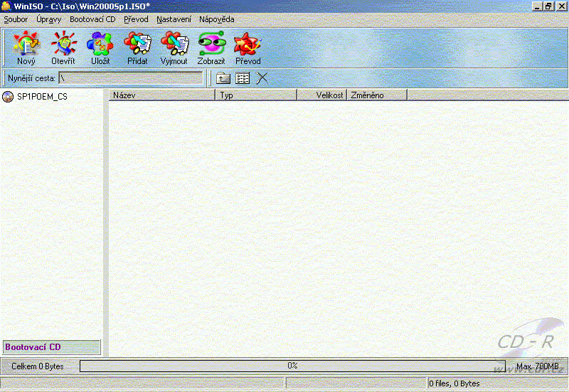Open the Úpravy menu
The image size is (569, 392).
point(48,19)
